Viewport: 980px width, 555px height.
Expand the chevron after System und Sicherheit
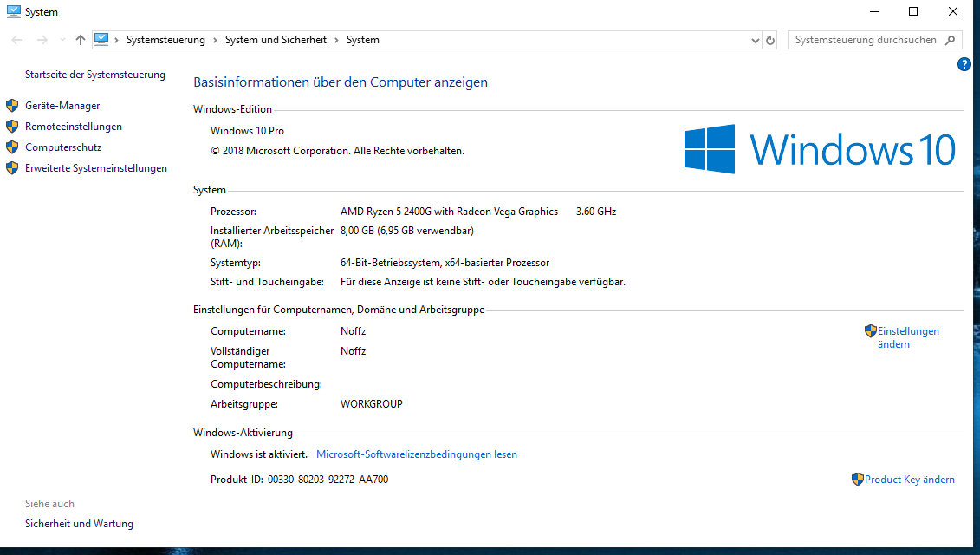336,40
